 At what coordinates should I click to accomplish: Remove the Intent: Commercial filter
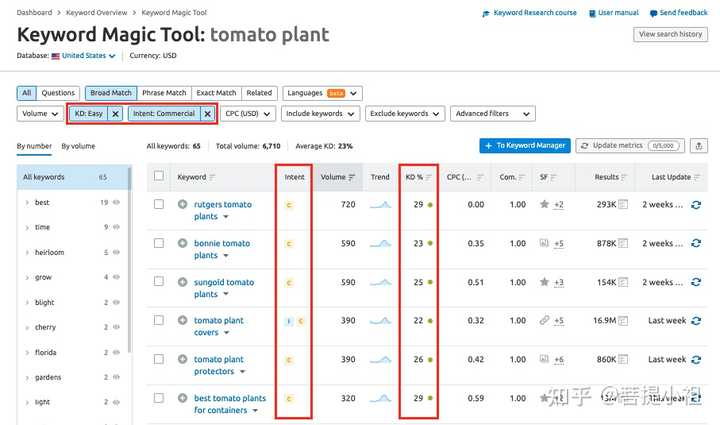tap(208, 114)
